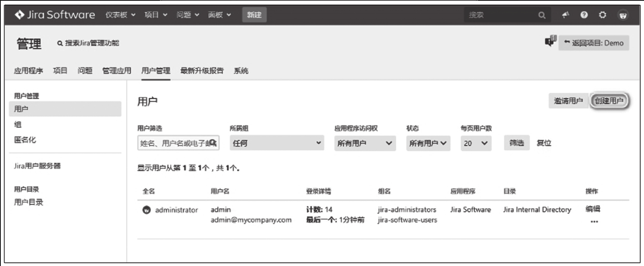Expand the 应用程序访问权 dropdown

365,143
